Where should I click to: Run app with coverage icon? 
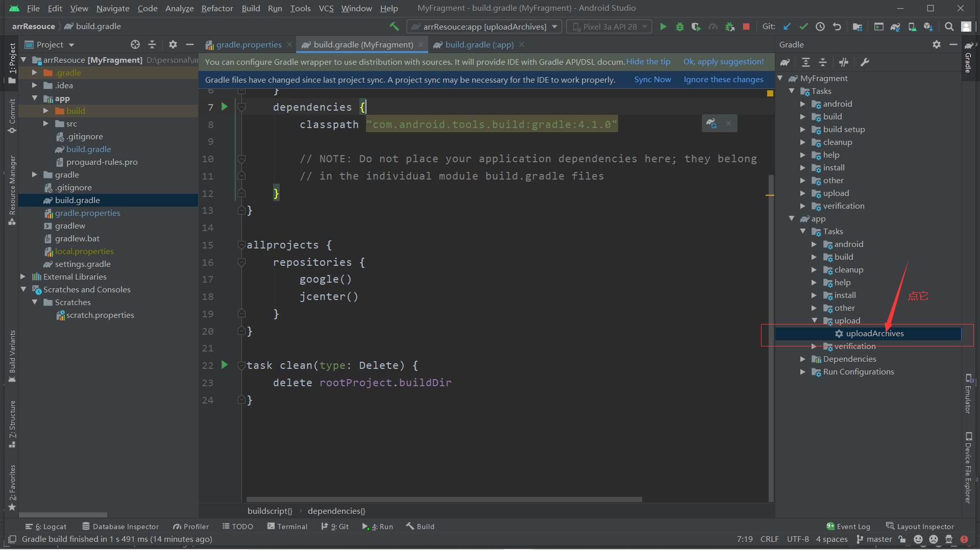(696, 27)
